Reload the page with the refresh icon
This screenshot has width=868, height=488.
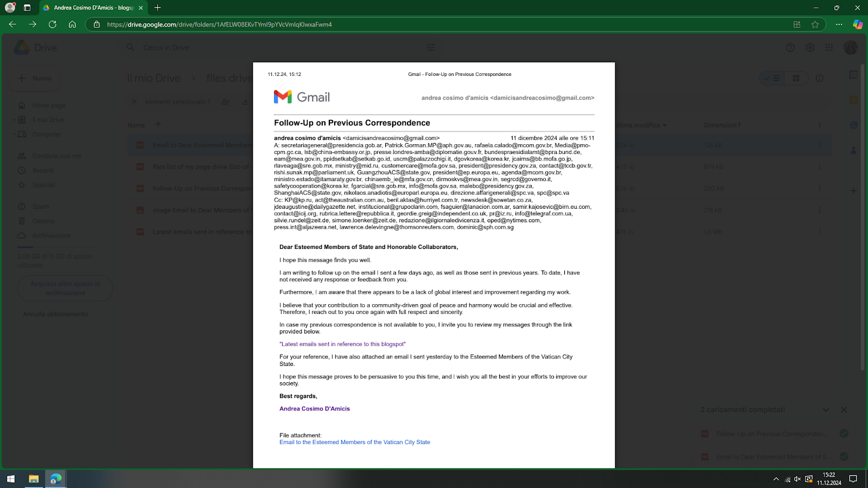click(53, 24)
